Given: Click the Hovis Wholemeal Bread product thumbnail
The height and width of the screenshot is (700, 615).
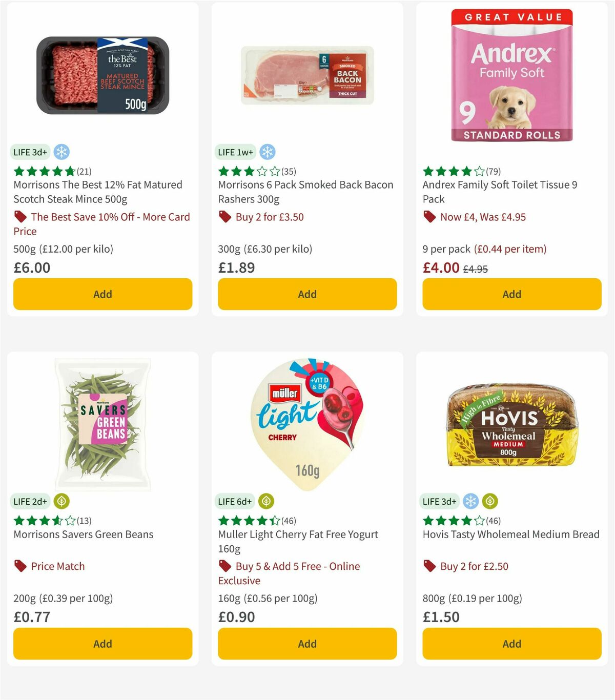Looking at the screenshot, I should pos(511,425).
